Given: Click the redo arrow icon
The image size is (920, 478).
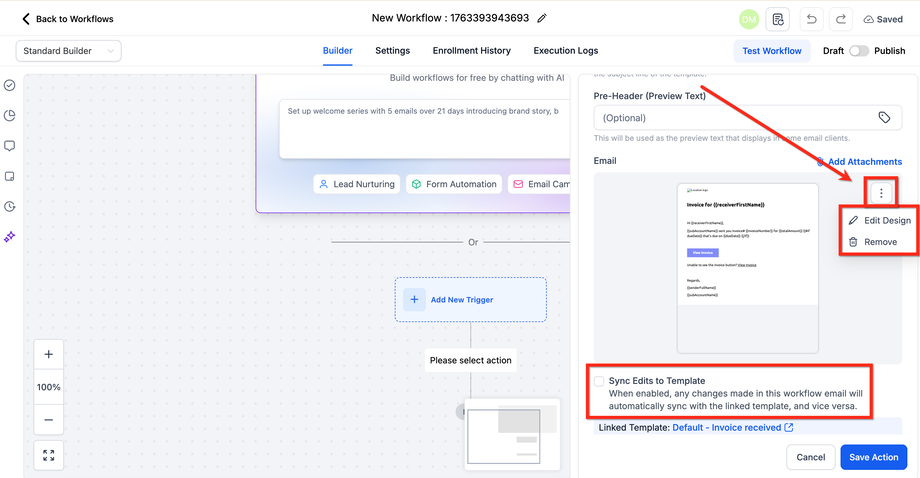Looking at the screenshot, I should pos(842,19).
